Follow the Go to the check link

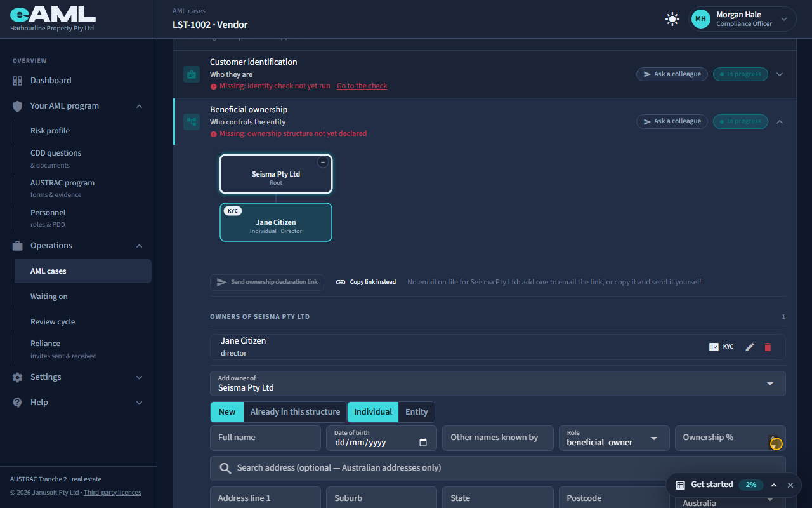pos(362,86)
